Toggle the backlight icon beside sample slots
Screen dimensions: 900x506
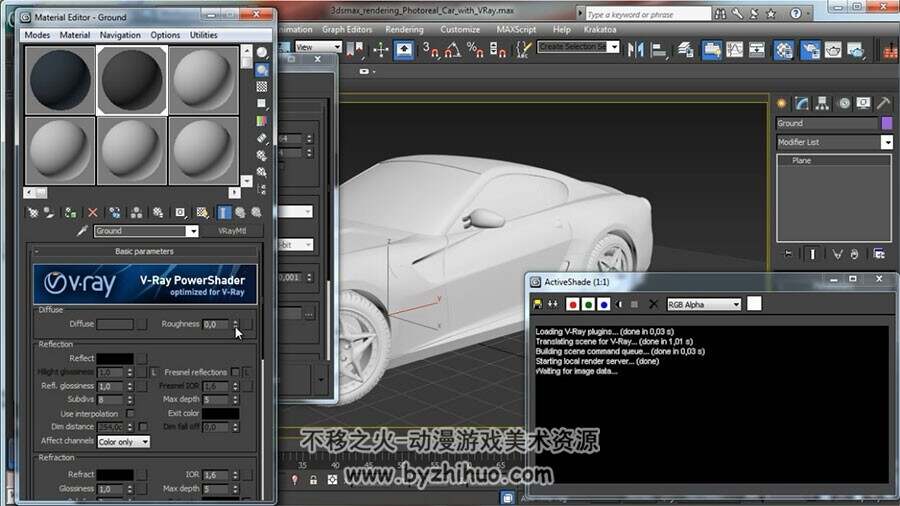(262, 70)
